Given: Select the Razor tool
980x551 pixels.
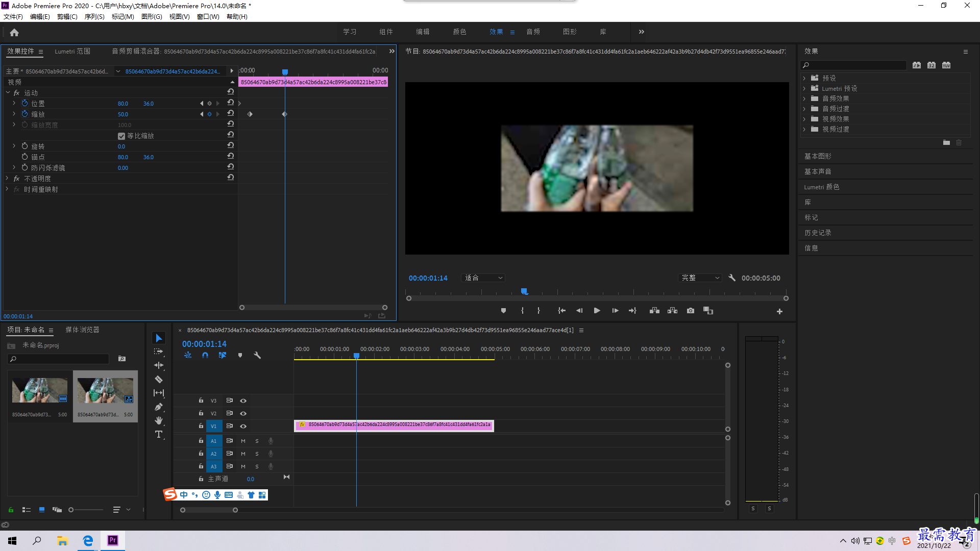Looking at the screenshot, I should pos(159,379).
